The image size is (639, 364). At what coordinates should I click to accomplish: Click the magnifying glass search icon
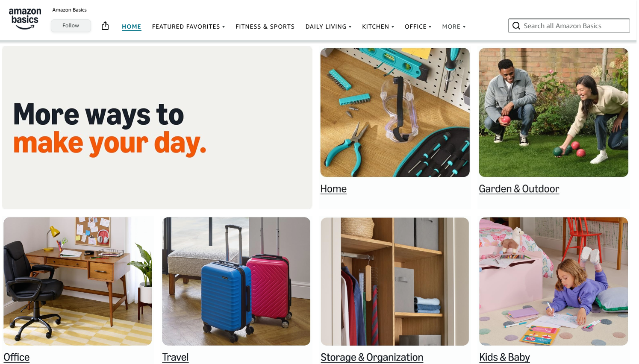(516, 26)
